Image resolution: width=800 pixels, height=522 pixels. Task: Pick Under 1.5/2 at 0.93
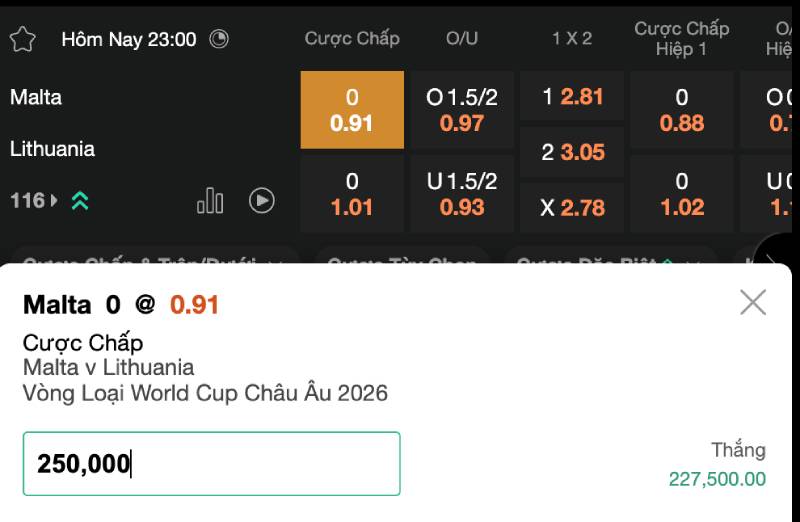coord(462,194)
